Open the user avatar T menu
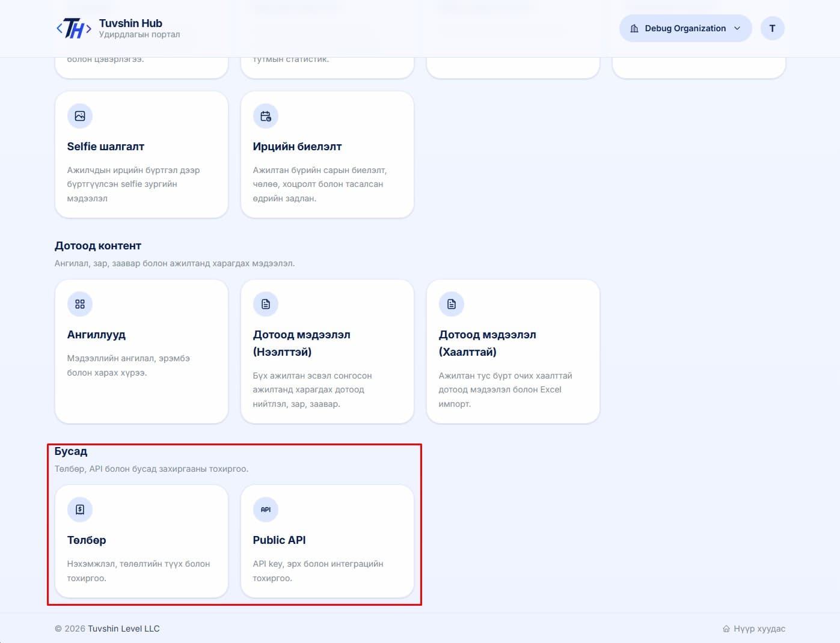Image resolution: width=840 pixels, height=643 pixels. [773, 28]
